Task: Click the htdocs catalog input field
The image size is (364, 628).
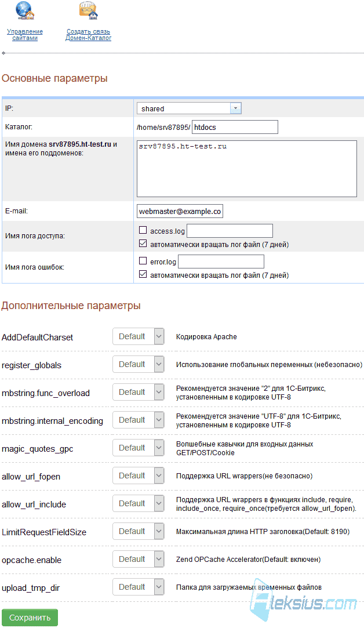Action: coord(235,128)
